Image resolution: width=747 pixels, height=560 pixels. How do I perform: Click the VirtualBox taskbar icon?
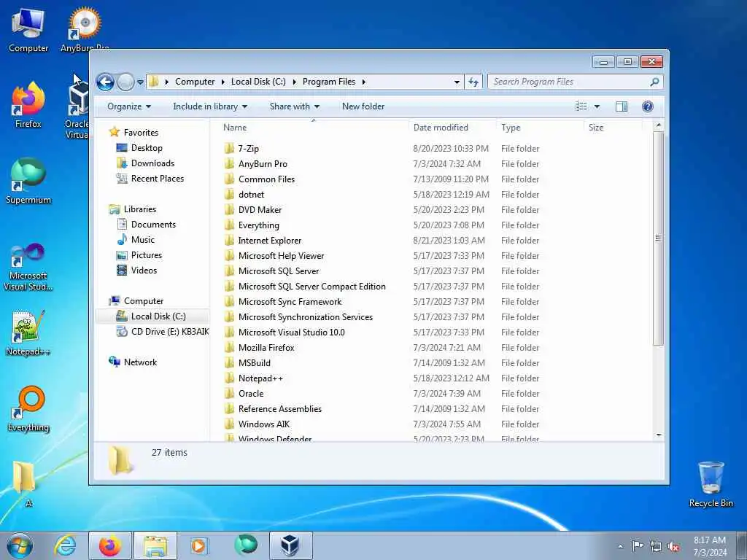pyautogui.click(x=290, y=545)
